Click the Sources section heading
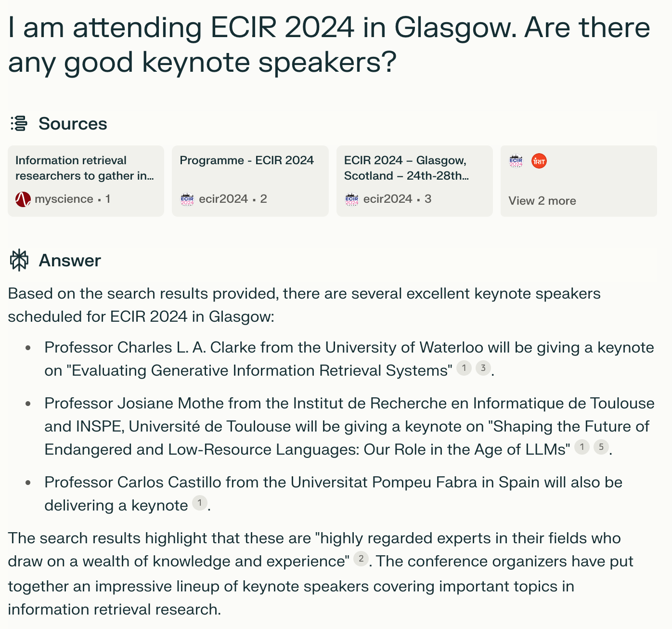This screenshot has height=629, width=672. (73, 124)
